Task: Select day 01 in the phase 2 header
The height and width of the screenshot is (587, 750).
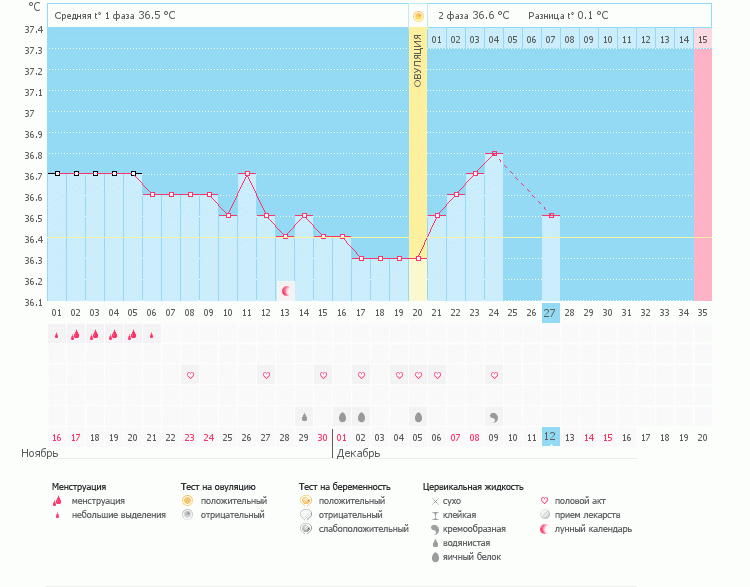Action: [x=437, y=40]
